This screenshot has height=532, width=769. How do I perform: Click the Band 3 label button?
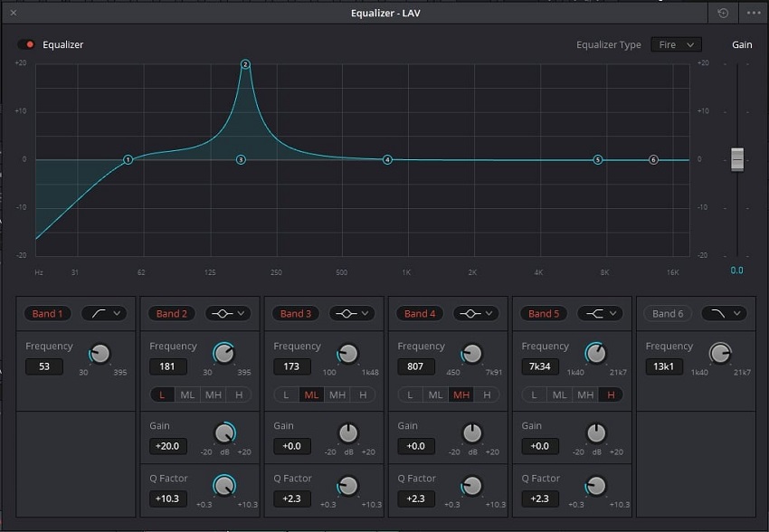(295, 313)
